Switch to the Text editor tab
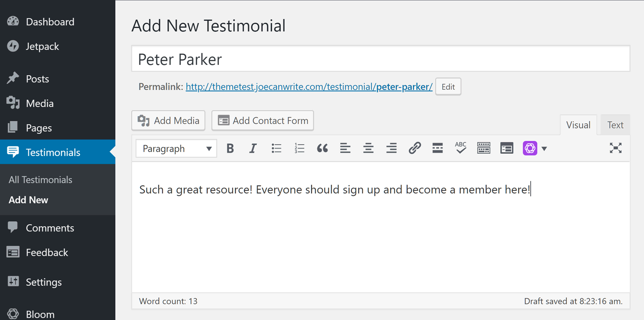 (x=615, y=125)
